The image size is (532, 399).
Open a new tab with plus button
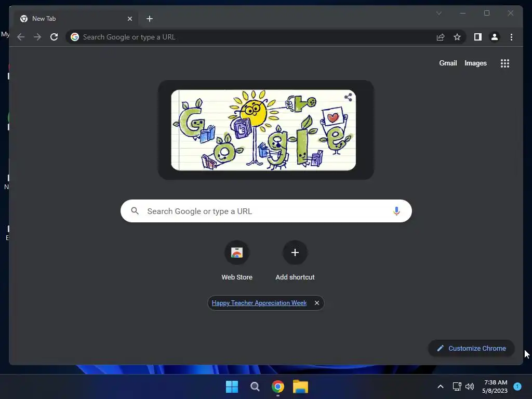point(150,19)
